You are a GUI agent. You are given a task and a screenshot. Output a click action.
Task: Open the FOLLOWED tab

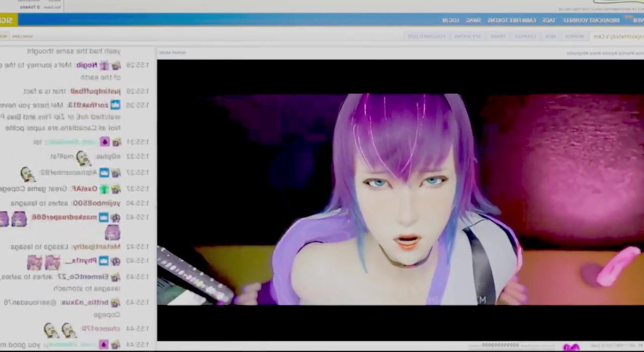(x=426, y=36)
